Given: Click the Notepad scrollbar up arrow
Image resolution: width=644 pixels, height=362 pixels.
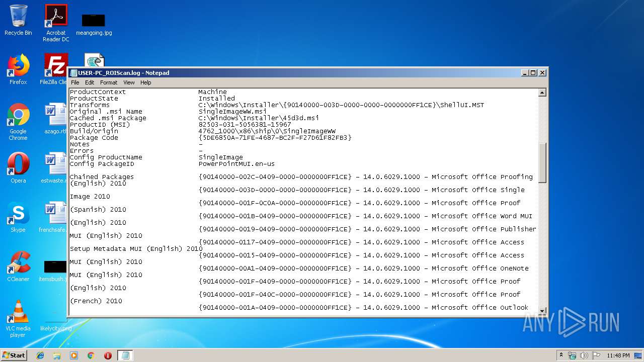Looking at the screenshot, I should pos(542,93).
